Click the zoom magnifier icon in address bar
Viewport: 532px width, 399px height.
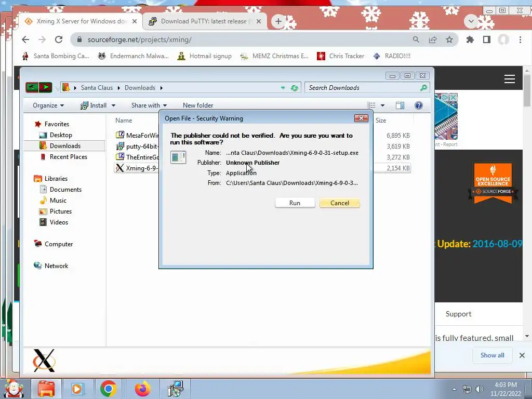tap(416, 39)
